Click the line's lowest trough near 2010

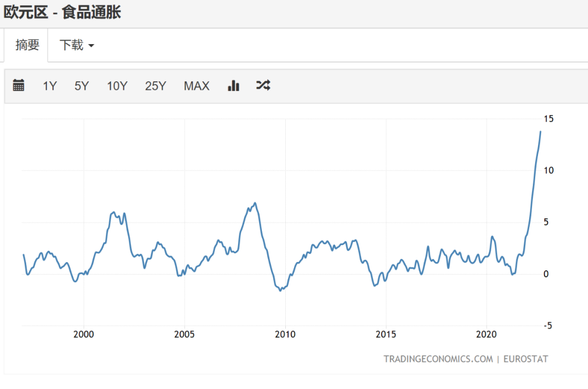coord(281,290)
